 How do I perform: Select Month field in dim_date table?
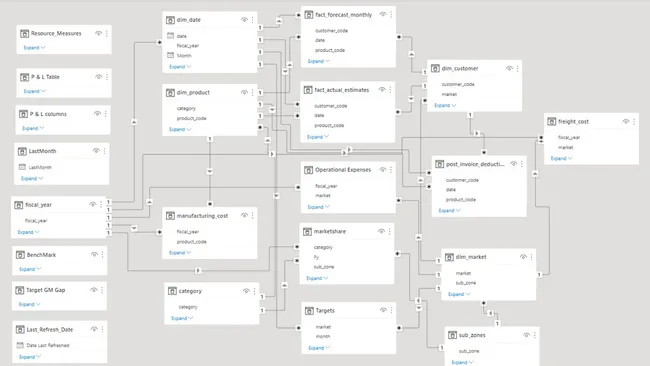point(184,56)
